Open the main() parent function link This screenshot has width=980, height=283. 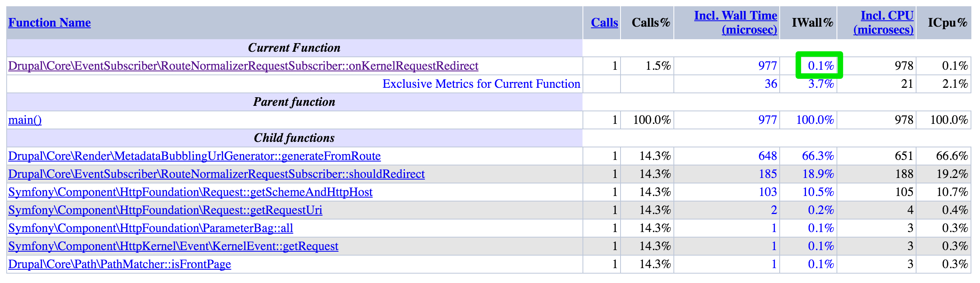tap(25, 120)
